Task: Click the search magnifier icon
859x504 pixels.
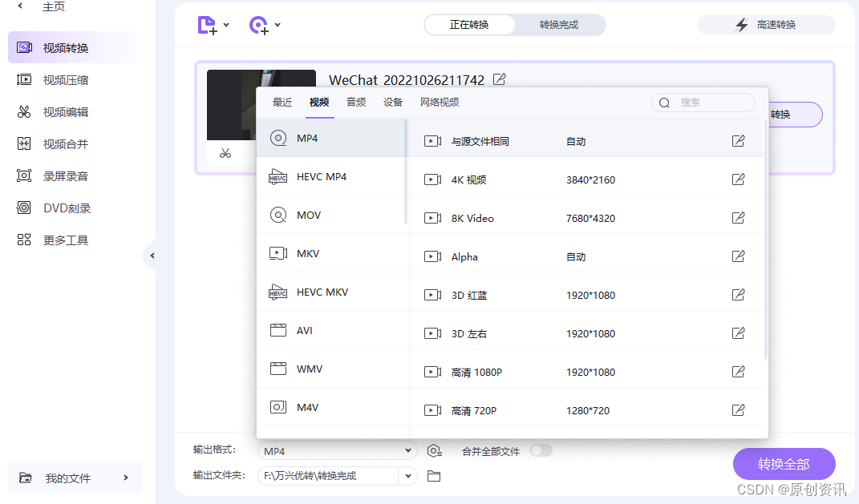Action: pyautogui.click(x=665, y=103)
